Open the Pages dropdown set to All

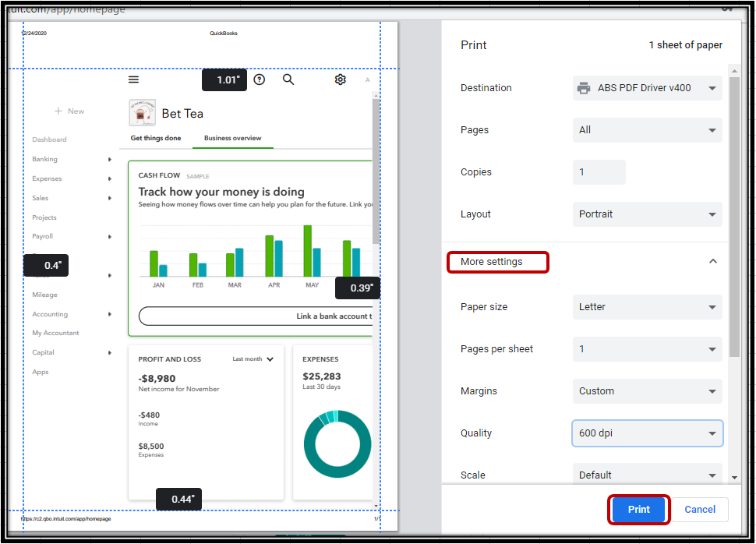tap(647, 129)
